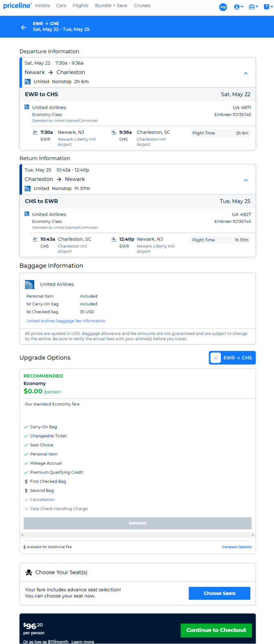Open the My Trips briefcase menu
The image size is (274, 644).
click(253, 7)
